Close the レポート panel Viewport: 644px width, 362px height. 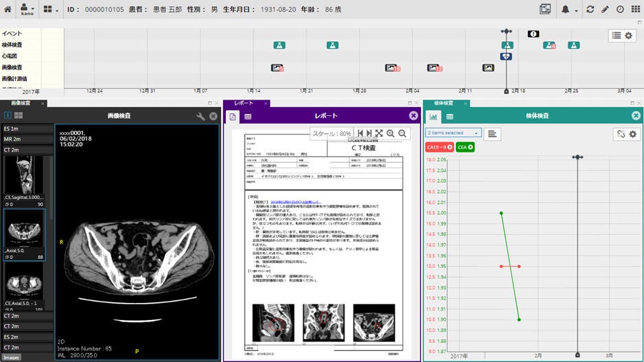tap(413, 116)
